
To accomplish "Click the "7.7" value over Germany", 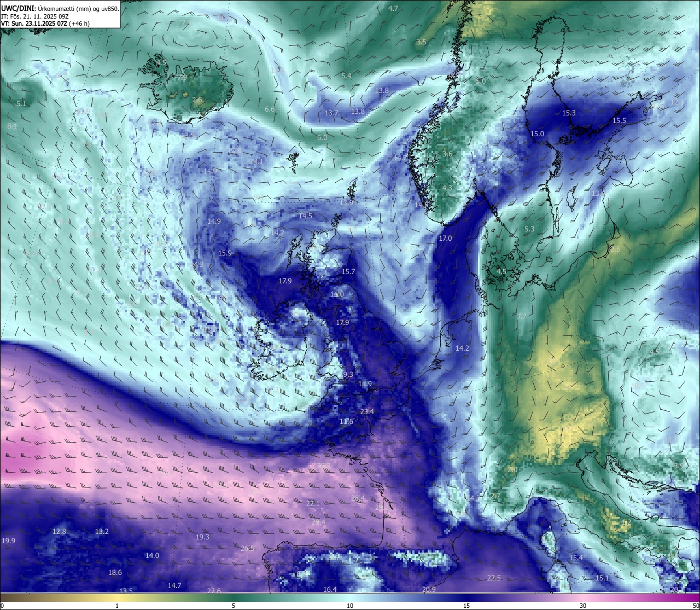I will (x=521, y=316).
